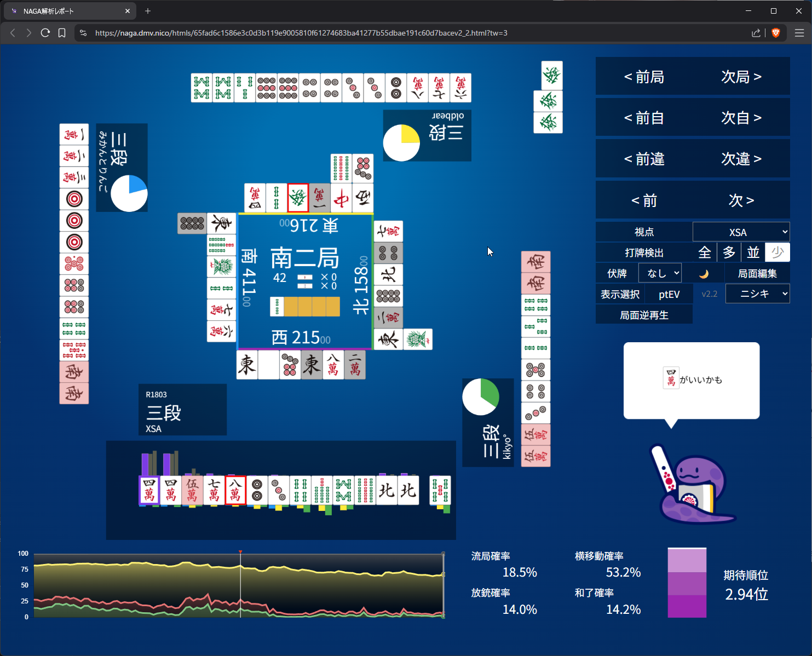Click the 局面逆再生 button
Screen dimensions: 812x656
click(x=644, y=315)
